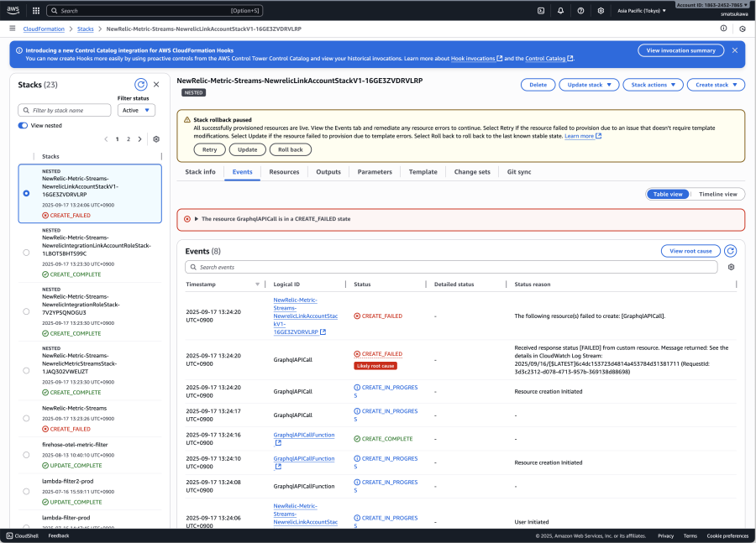Open external link icon next to Learn more
Screen dimensions: 756x543
(x=599, y=136)
